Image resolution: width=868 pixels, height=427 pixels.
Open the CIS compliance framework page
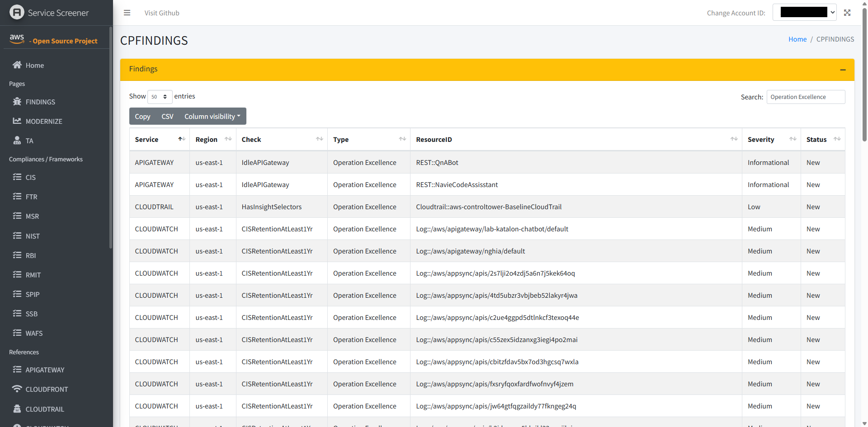[30, 177]
